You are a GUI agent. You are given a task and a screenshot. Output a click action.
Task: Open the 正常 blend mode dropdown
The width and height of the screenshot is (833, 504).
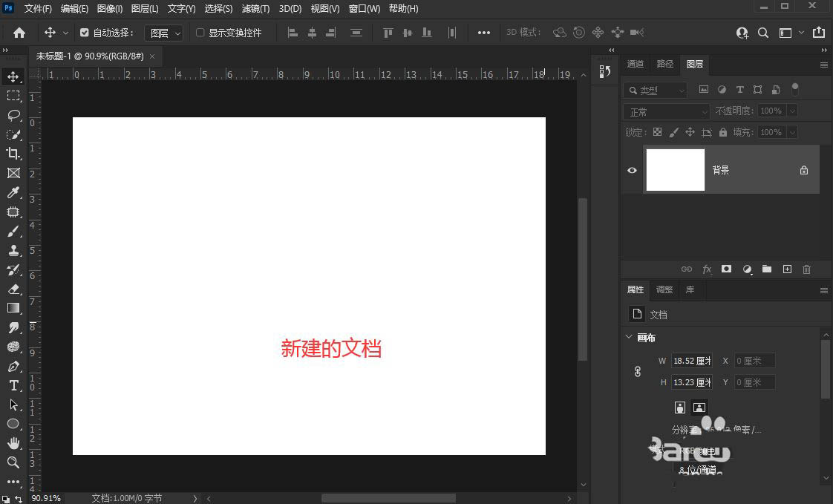[664, 111]
